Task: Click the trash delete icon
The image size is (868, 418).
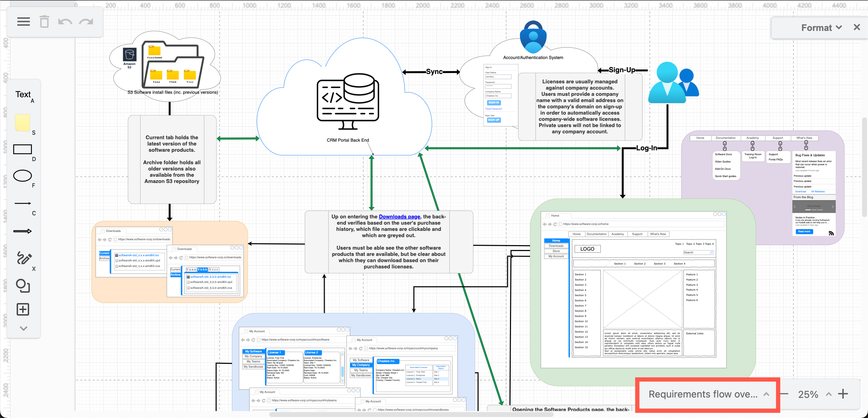Action: coord(44,22)
